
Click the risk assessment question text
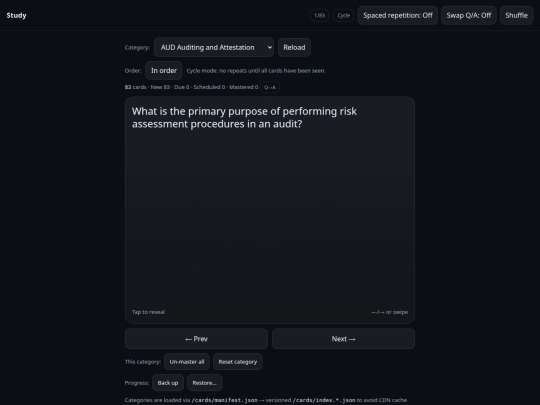tap(244, 118)
